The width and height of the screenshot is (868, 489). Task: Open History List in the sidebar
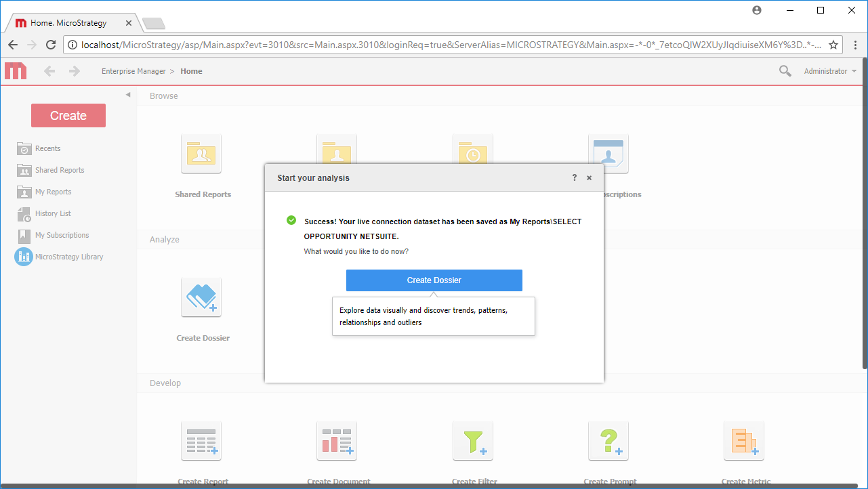coord(52,213)
